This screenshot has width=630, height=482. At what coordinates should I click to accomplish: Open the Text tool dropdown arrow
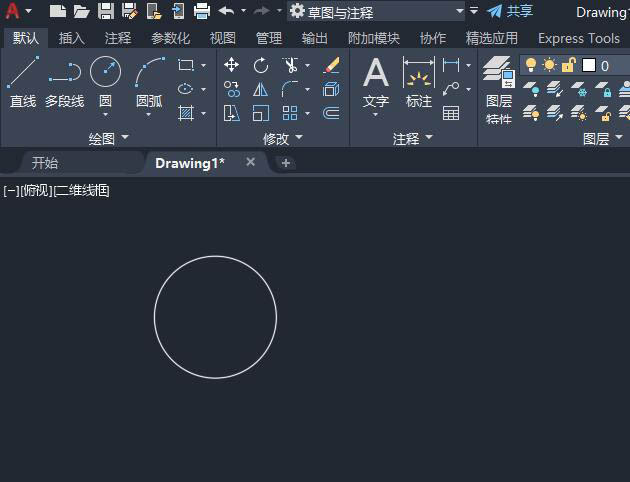click(x=376, y=115)
